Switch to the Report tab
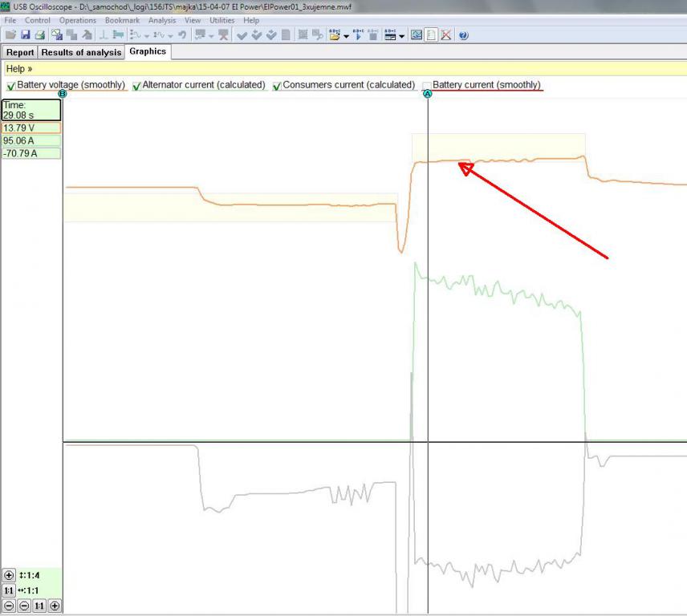The width and height of the screenshot is (687, 616). pos(20,52)
